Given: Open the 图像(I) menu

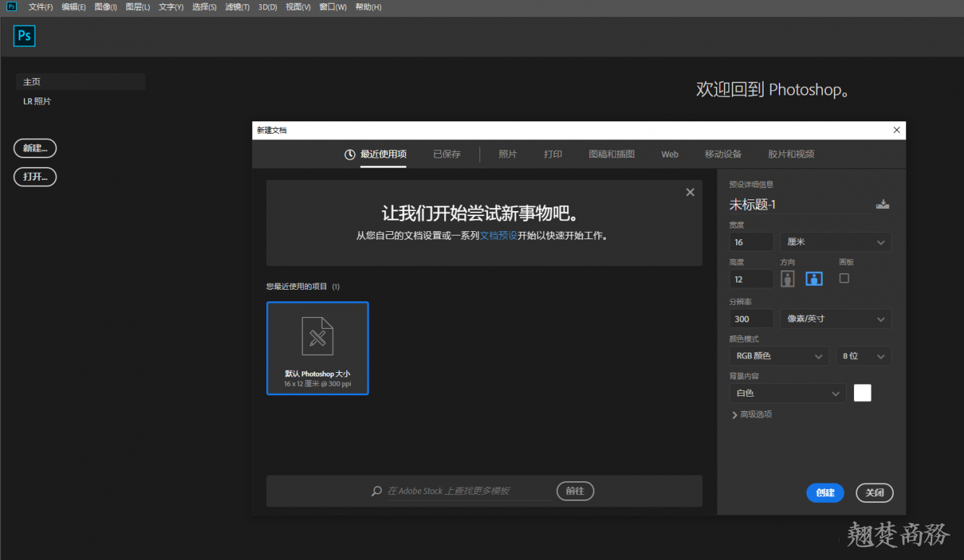Looking at the screenshot, I should (x=106, y=7).
